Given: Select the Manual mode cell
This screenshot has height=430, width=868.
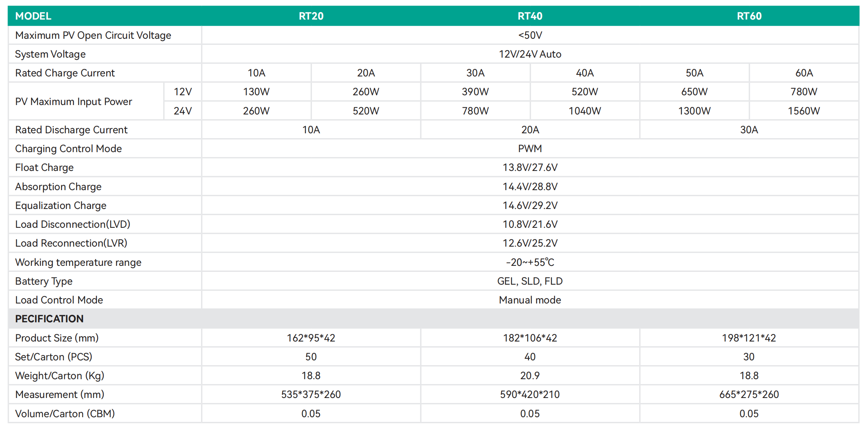Looking at the screenshot, I should coord(530,300).
